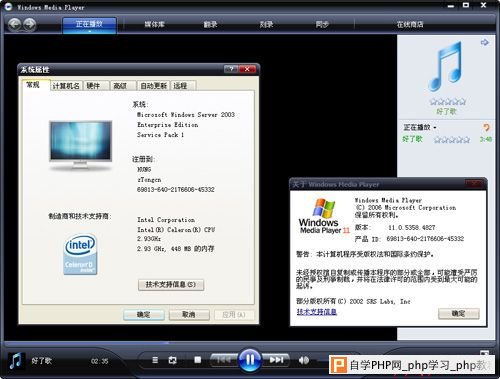Switch to the 计算机名 tab
The width and height of the screenshot is (500, 379).
coord(66,86)
